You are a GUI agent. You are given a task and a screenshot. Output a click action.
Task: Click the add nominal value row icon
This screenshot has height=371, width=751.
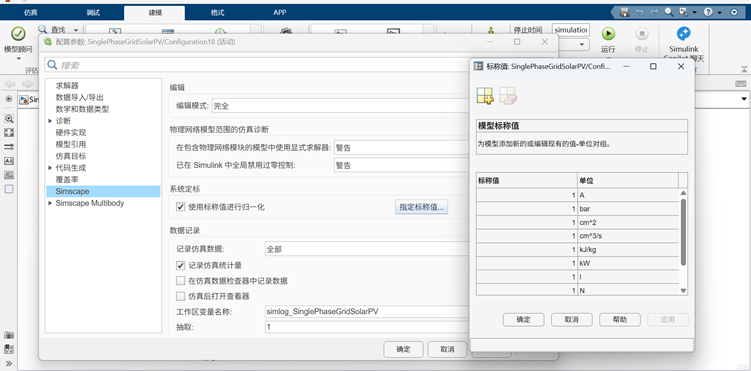click(485, 96)
